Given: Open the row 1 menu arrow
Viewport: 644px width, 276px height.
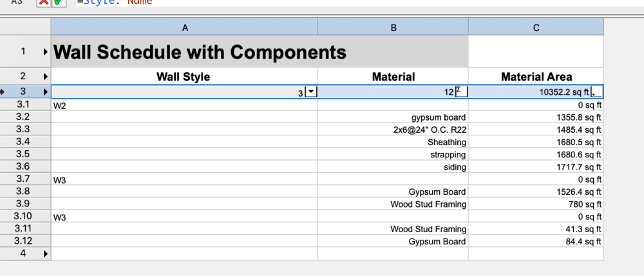Looking at the screenshot, I should point(44,52).
